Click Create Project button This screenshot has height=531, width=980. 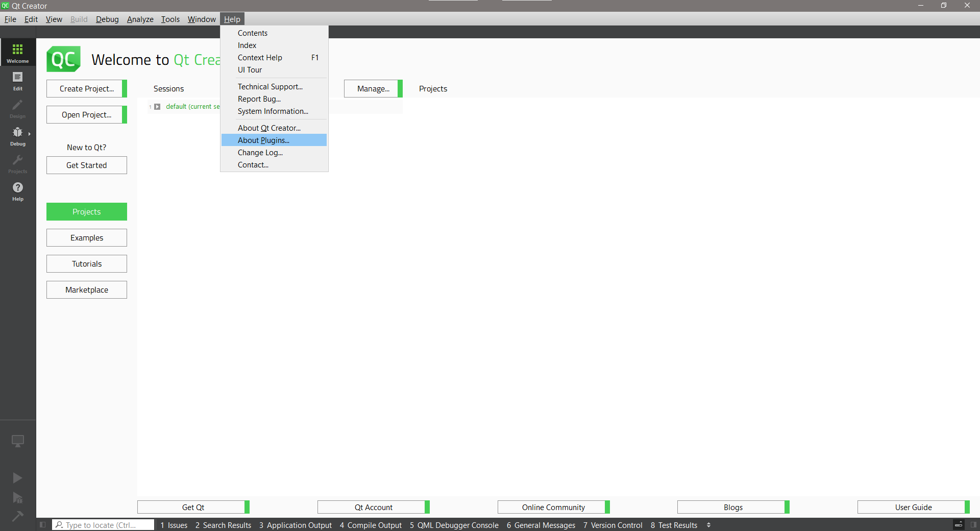coord(87,89)
